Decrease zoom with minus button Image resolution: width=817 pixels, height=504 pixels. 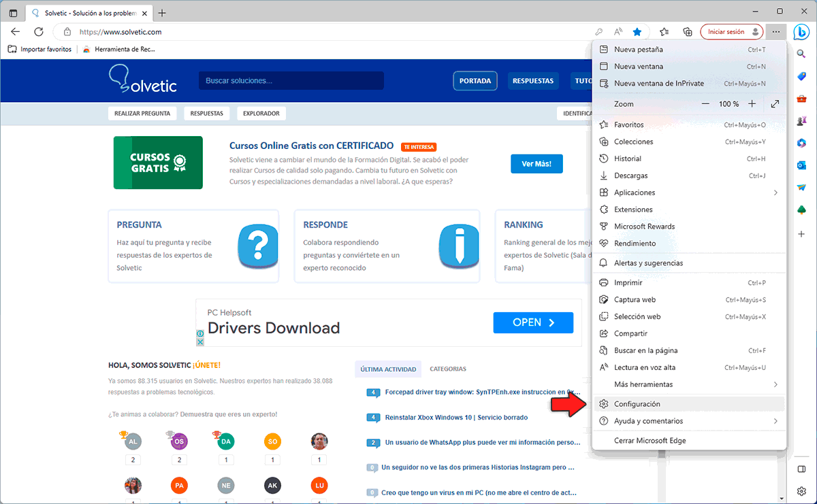pos(705,104)
